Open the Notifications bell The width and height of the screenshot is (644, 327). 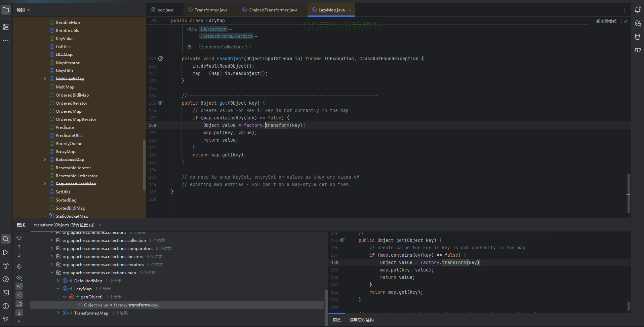point(637,10)
